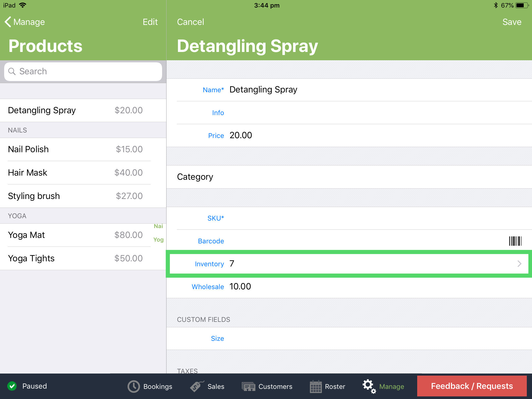This screenshot has width=532, height=399.
Task: Open the barcode scanner icon
Action: coord(515,241)
